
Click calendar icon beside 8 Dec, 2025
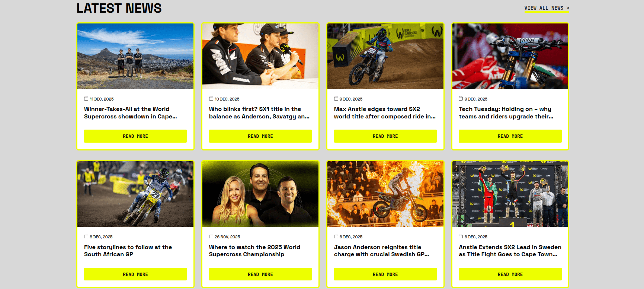click(x=86, y=236)
